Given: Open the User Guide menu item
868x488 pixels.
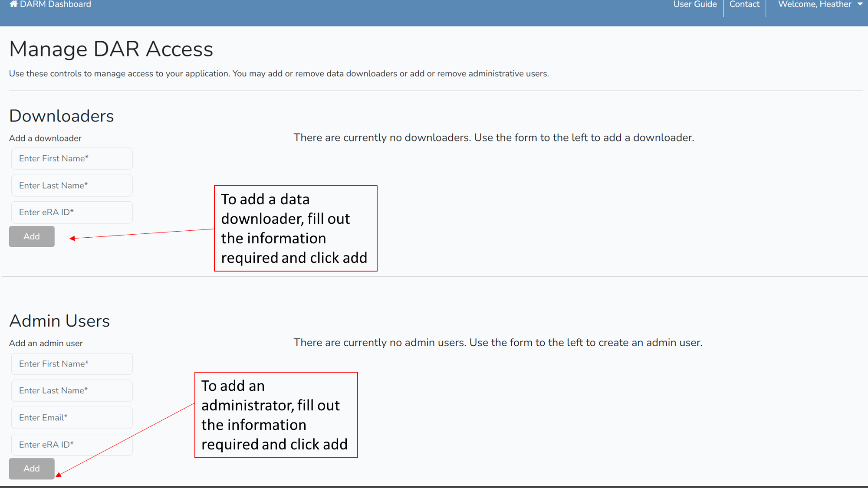Looking at the screenshot, I should pos(695,4).
